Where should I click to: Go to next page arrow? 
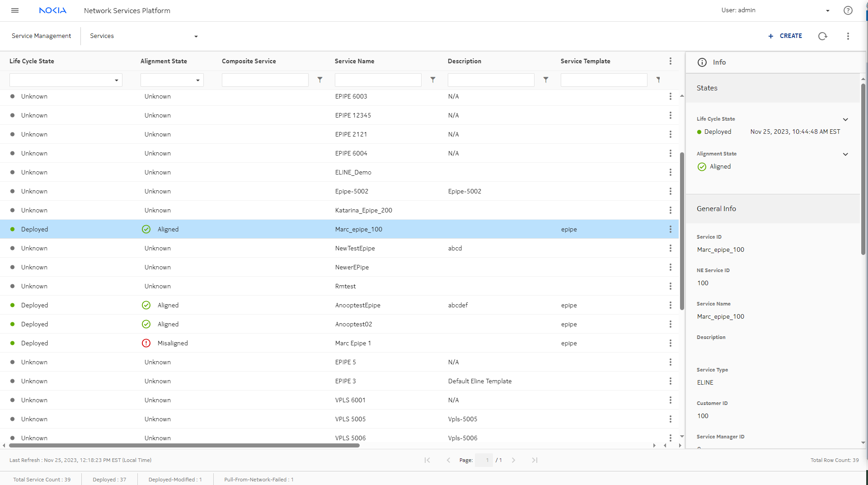coord(513,460)
